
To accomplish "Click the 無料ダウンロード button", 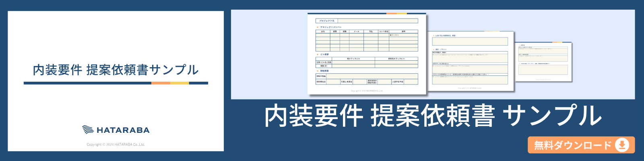I will (x=581, y=145).
